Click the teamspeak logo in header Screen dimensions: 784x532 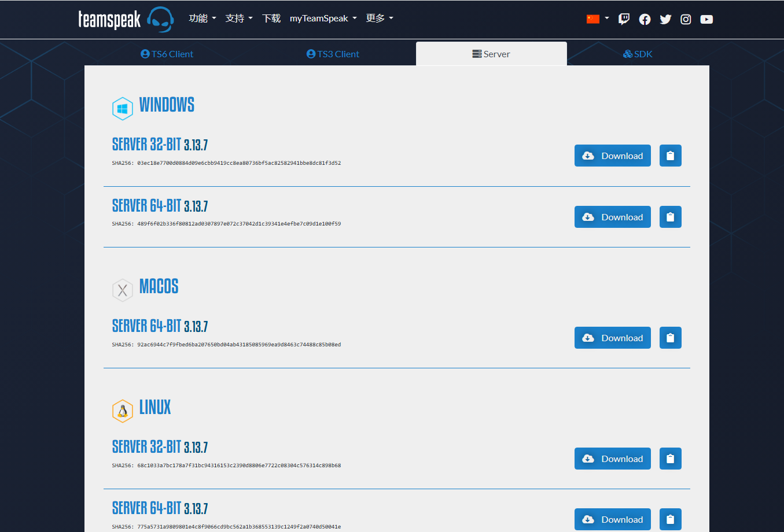pyautogui.click(x=126, y=19)
